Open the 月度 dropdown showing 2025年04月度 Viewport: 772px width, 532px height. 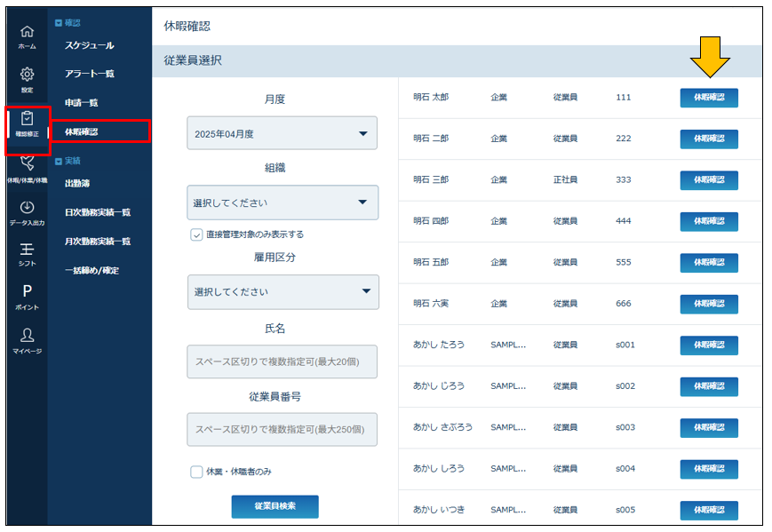[282, 133]
